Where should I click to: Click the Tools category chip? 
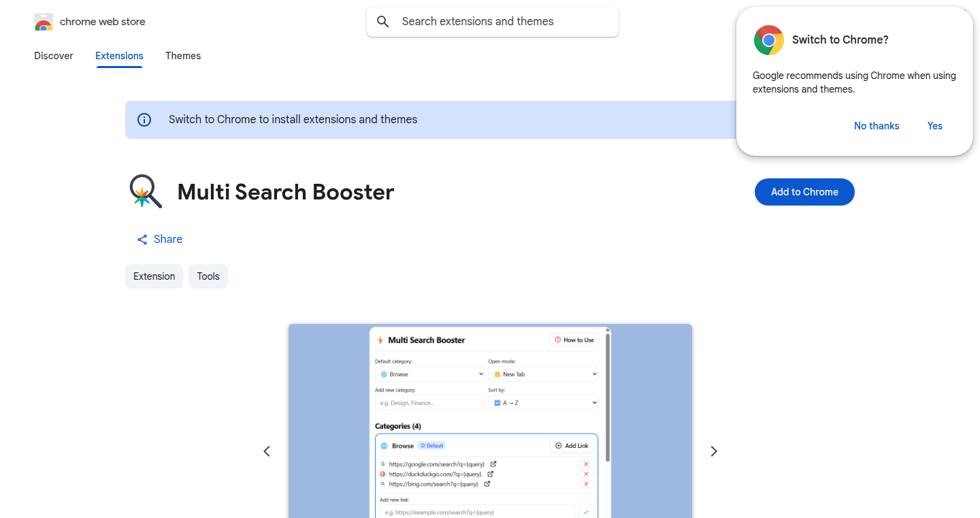point(208,276)
